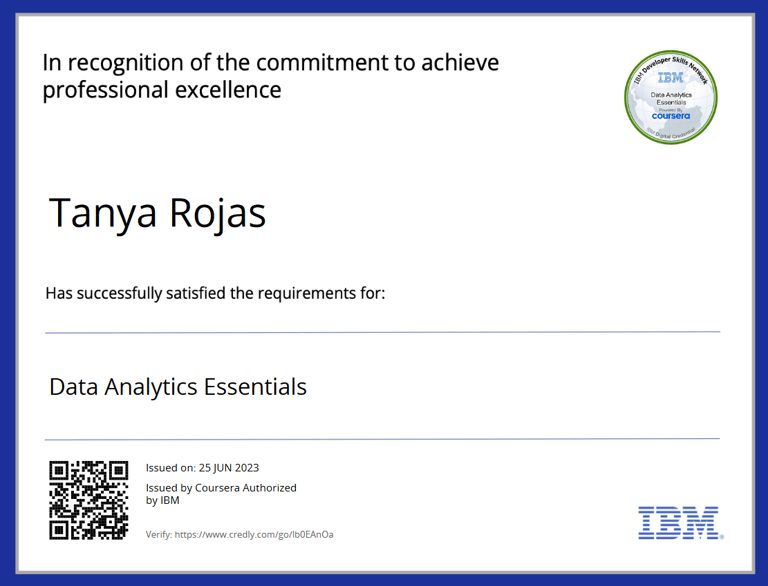Click the IBM Data Analytics Essentials badge
The height and width of the screenshot is (586, 768).
[x=671, y=97]
